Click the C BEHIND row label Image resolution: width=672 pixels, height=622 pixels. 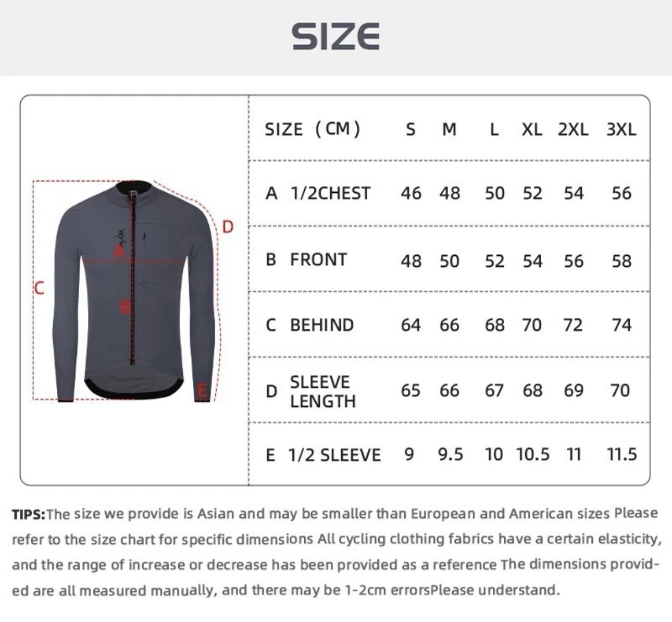[310, 325]
